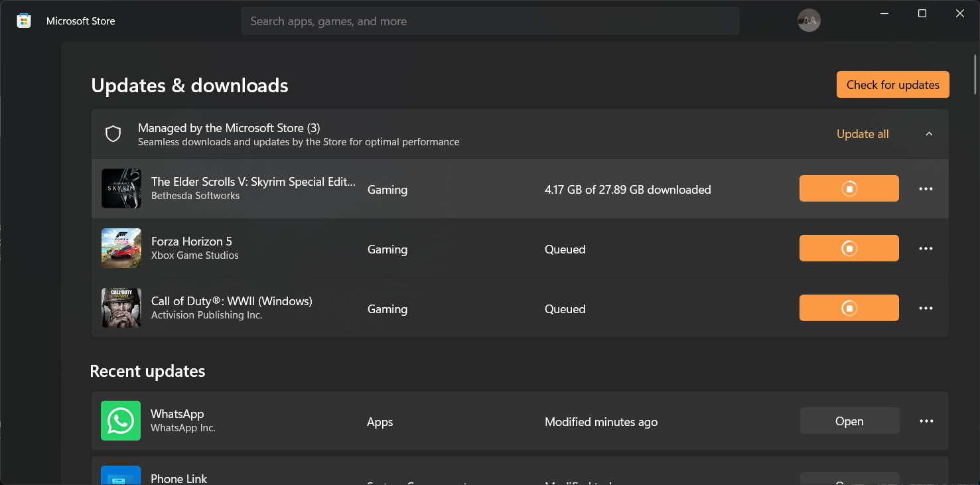This screenshot has width=980, height=485.
Task: Select the Forza Horizon 5 title
Action: [x=192, y=242]
